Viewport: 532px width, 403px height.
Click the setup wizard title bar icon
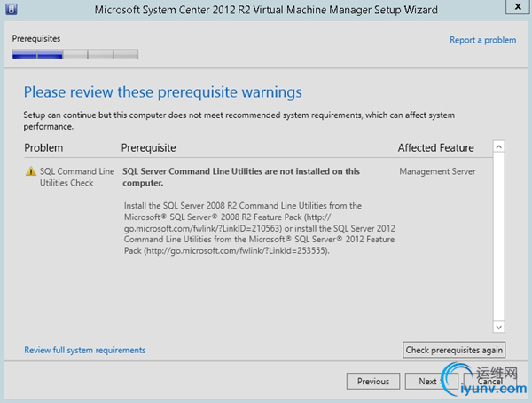(x=12, y=10)
